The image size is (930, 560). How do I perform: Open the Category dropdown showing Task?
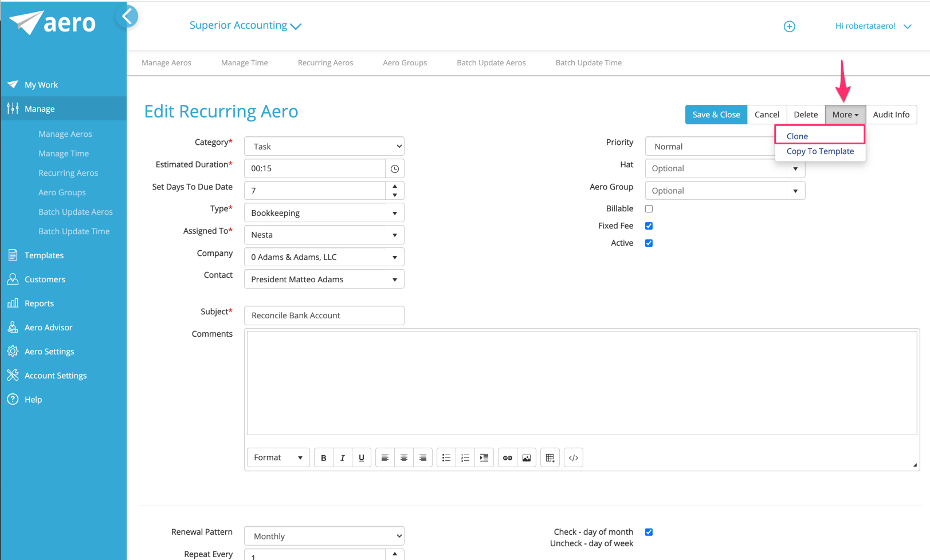coord(324,147)
